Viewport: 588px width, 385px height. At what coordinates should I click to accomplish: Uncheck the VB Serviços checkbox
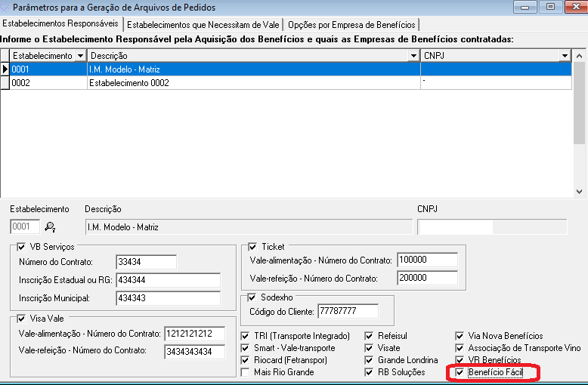pos(20,247)
